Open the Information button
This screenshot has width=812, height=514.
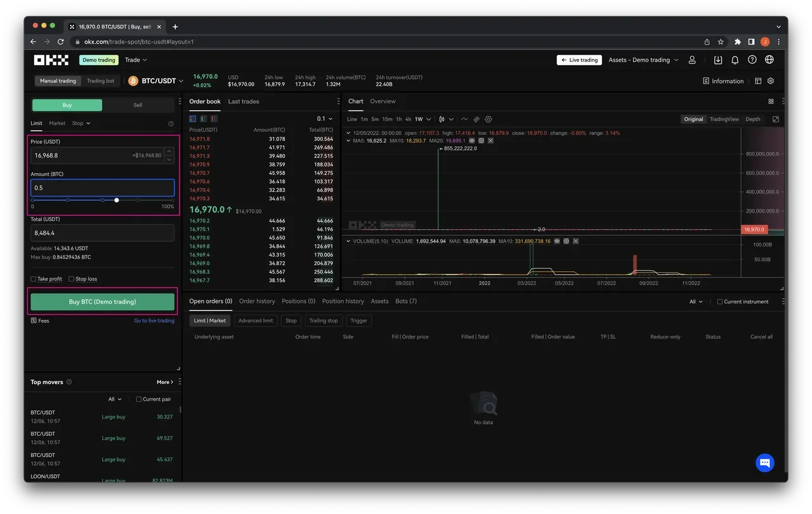point(723,81)
